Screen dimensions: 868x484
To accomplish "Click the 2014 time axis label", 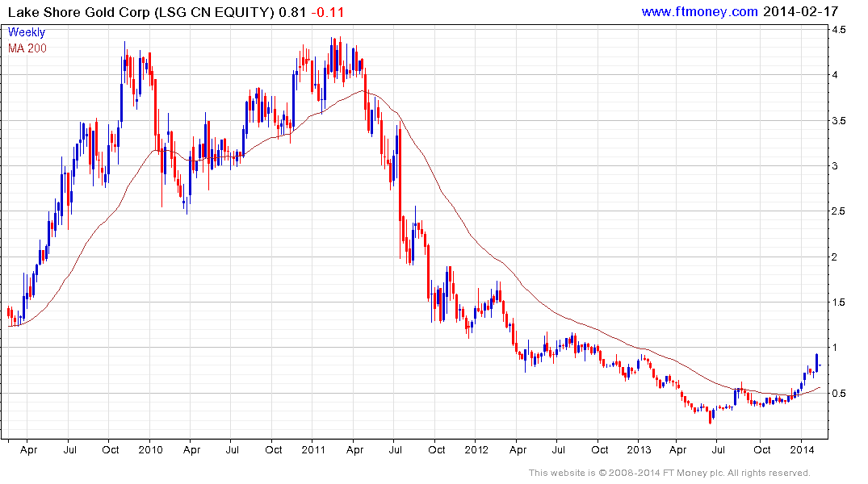I will point(802,449).
